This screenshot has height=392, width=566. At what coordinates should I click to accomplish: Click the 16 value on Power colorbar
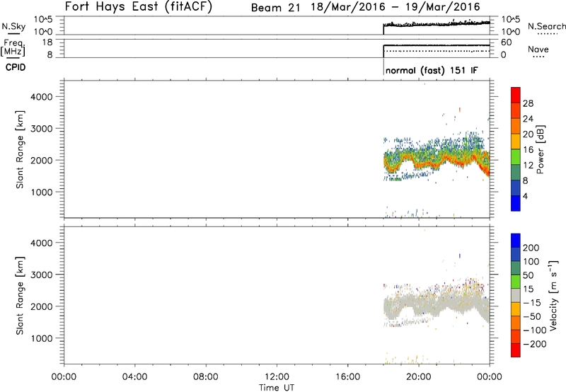tap(528, 150)
